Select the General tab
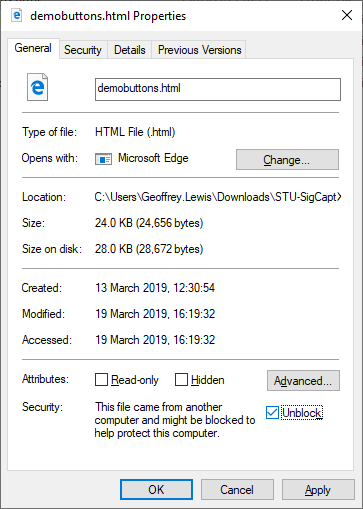Screen dimensions: 363x509 pos(33,48)
